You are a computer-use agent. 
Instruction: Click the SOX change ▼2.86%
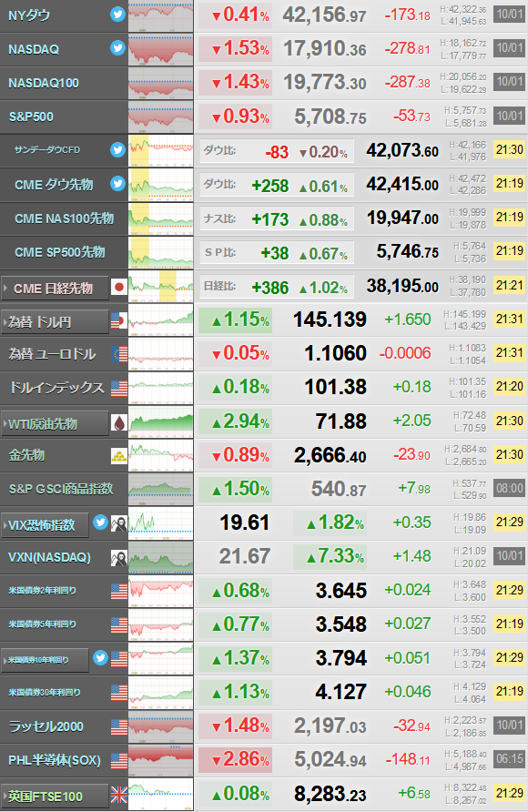coord(236,760)
